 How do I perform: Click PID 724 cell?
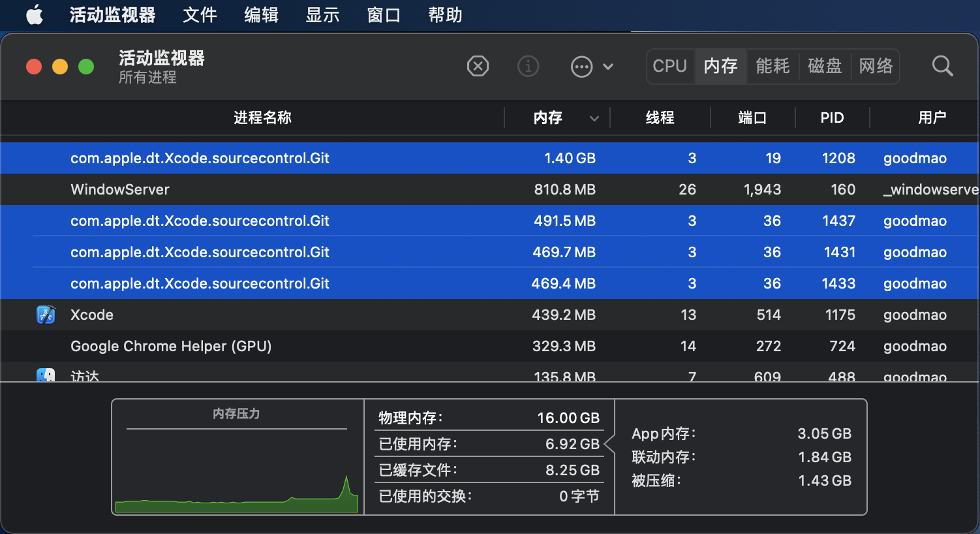[x=842, y=346]
